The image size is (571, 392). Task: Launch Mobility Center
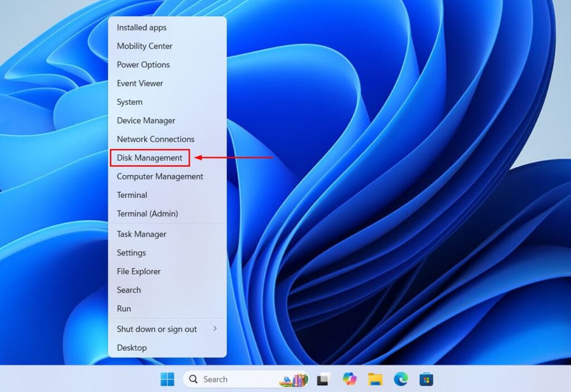144,46
